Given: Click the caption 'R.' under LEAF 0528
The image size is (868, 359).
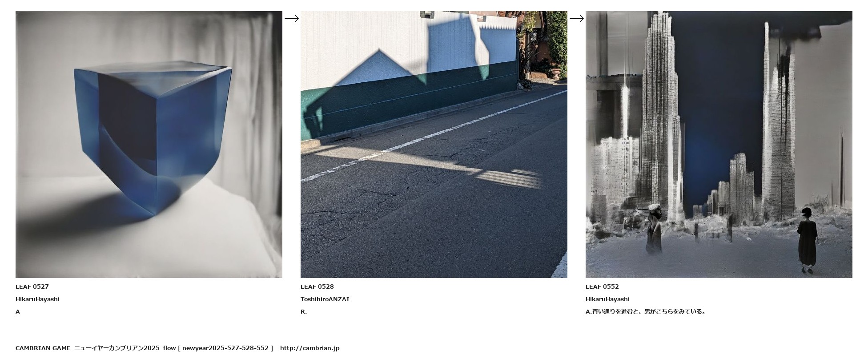Looking at the screenshot, I should pyautogui.click(x=304, y=311).
